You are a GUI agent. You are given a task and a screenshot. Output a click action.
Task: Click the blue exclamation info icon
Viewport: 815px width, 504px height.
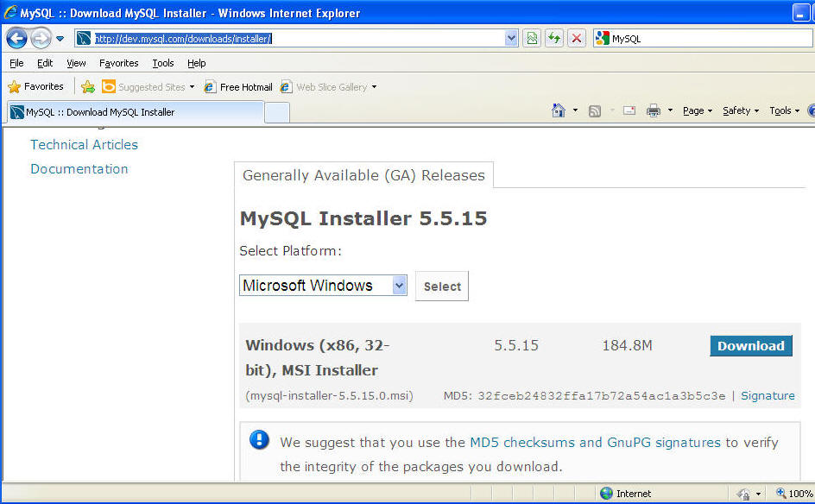tap(259, 439)
